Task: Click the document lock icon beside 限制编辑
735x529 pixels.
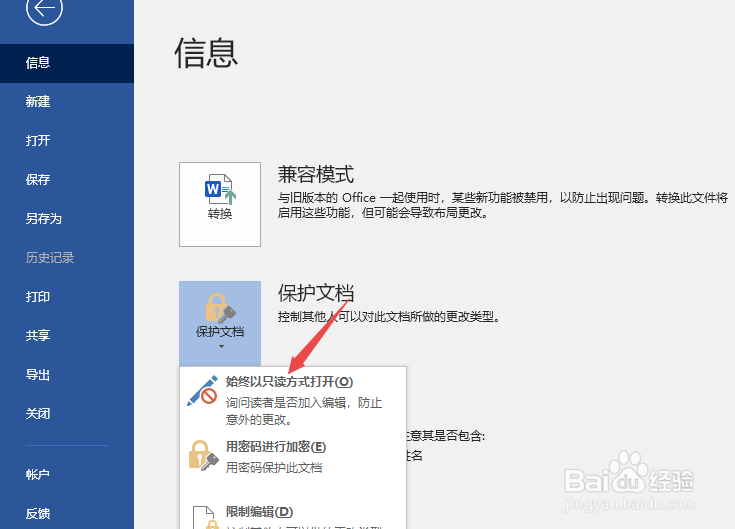Action: [205, 517]
